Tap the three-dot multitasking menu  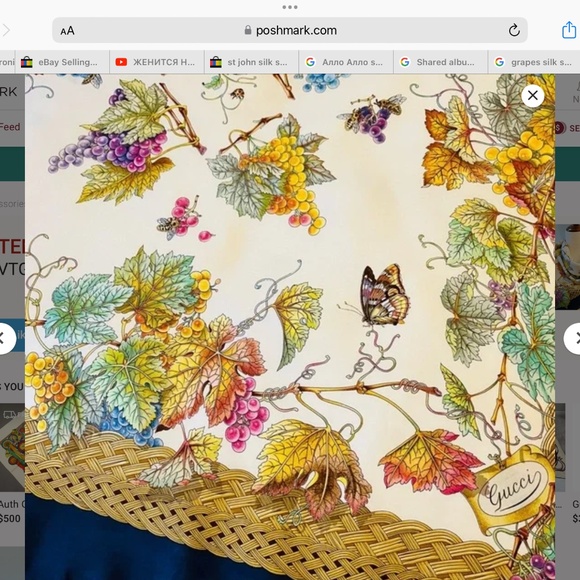click(290, 7)
